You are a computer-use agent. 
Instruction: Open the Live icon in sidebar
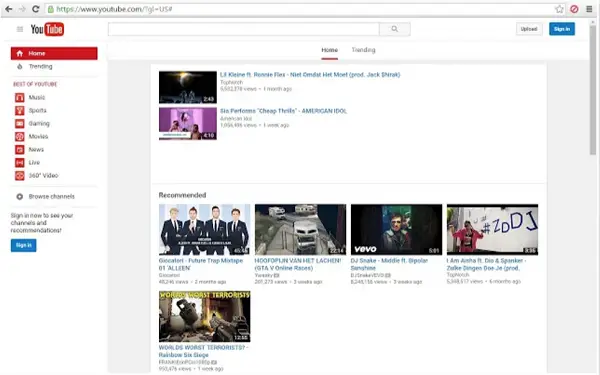(x=20, y=163)
